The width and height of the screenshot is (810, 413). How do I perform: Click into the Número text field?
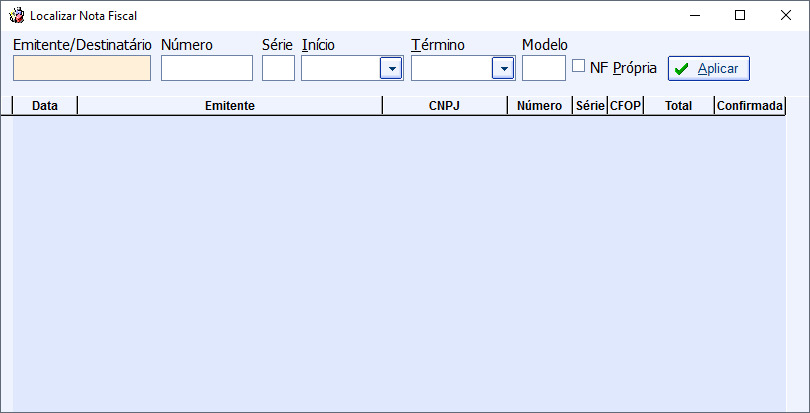coord(207,68)
